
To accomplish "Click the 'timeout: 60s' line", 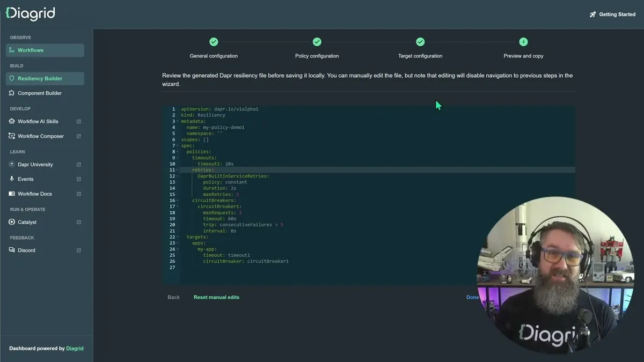I will point(219,219).
